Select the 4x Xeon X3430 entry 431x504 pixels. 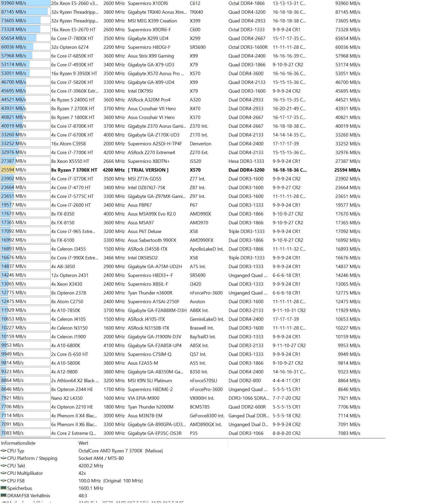point(67,284)
